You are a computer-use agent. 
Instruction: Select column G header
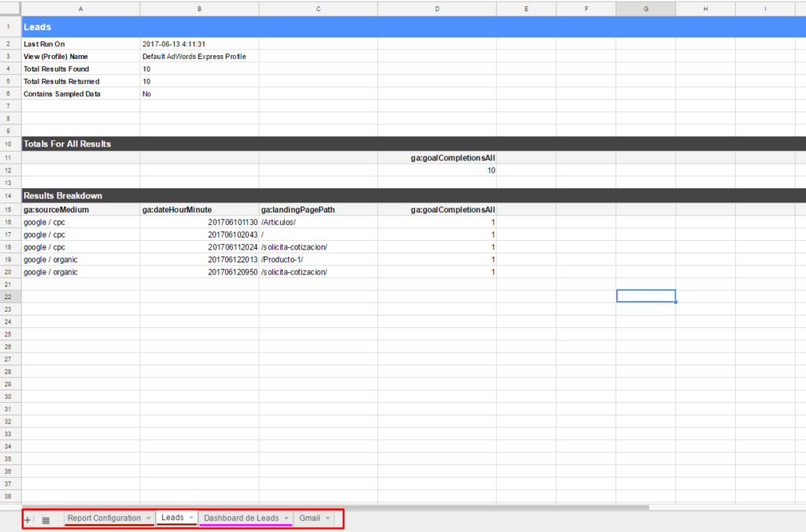[645, 9]
